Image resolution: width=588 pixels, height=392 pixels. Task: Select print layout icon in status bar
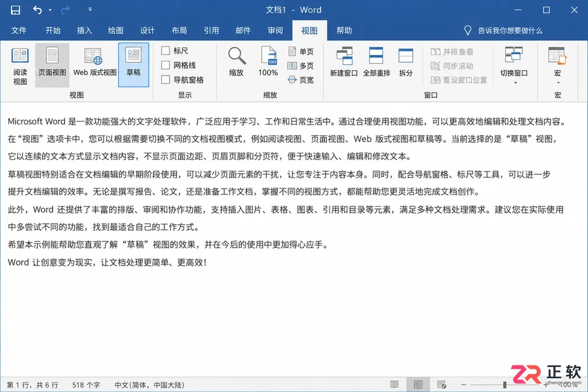click(418, 384)
